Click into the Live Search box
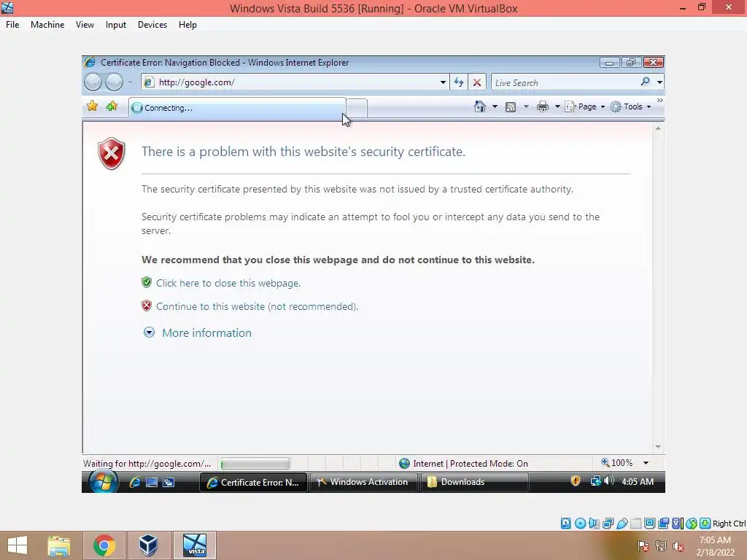The image size is (747, 560). point(565,82)
